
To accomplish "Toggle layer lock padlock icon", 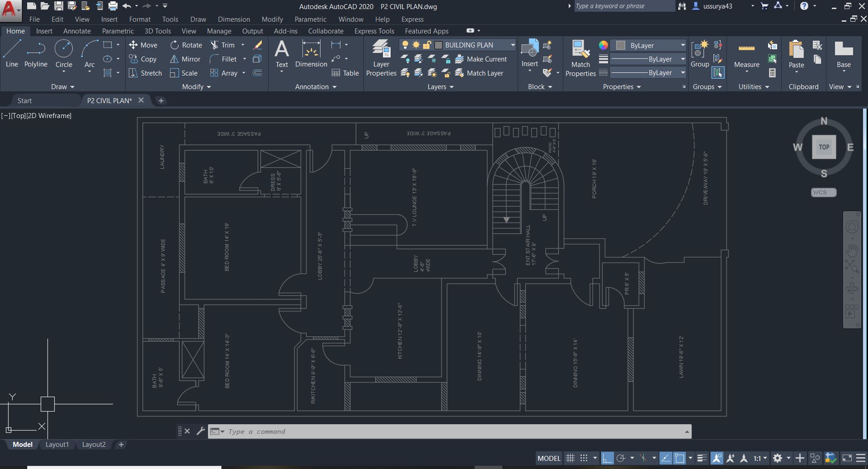I will pos(427,45).
